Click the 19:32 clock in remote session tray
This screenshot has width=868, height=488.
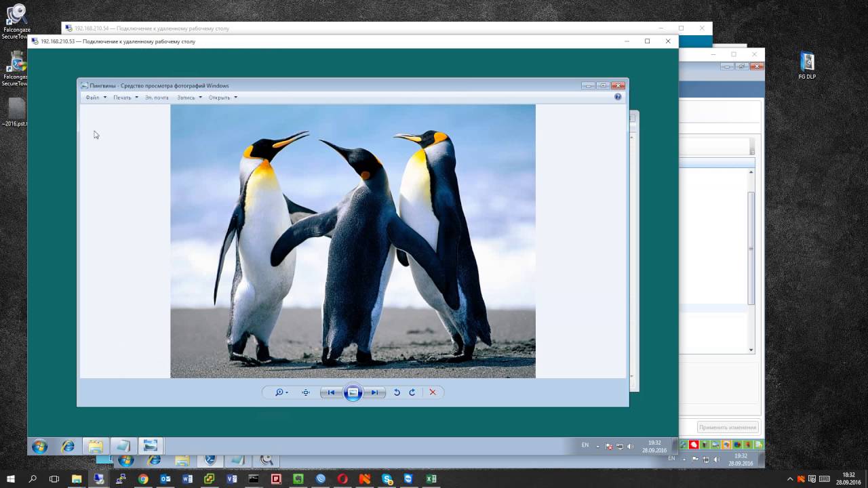[654, 446]
